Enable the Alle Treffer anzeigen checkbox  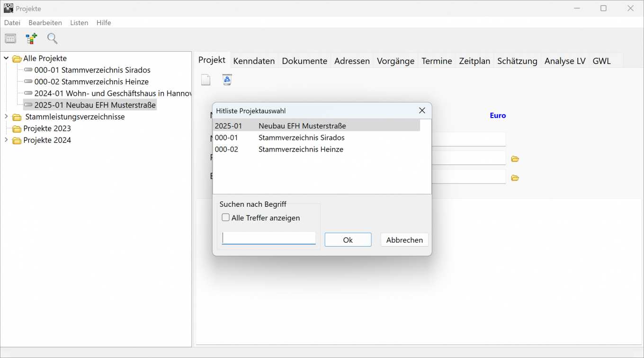point(226,218)
